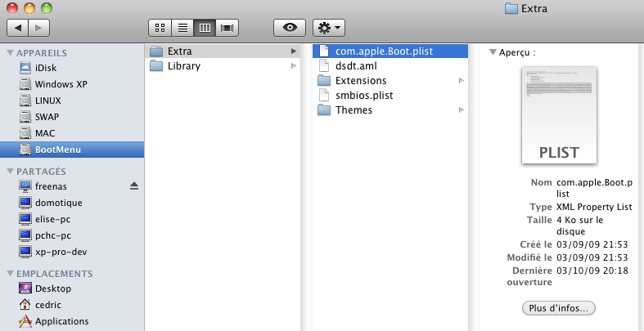The width and height of the screenshot is (644, 331).
Task: Go back with the left arrow button
Action: (x=18, y=28)
